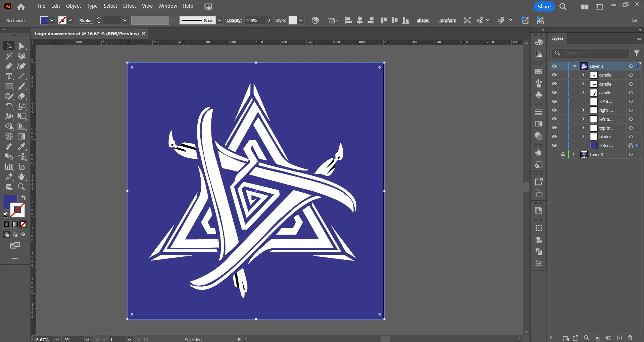This screenshot has width=644, height=342.
Task: Select the Line Segment tool
Action: pos(22,76)
